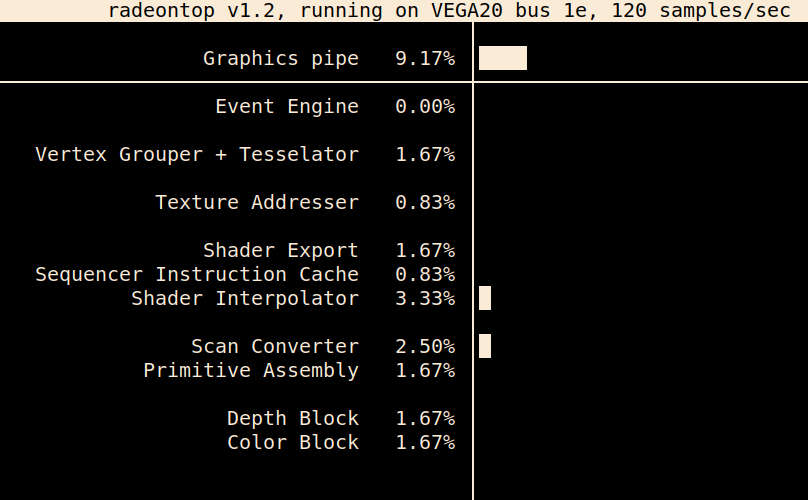Click the Color Block label
The width and height of the screenshot is (808, 500).
click(x=293, y=442)
